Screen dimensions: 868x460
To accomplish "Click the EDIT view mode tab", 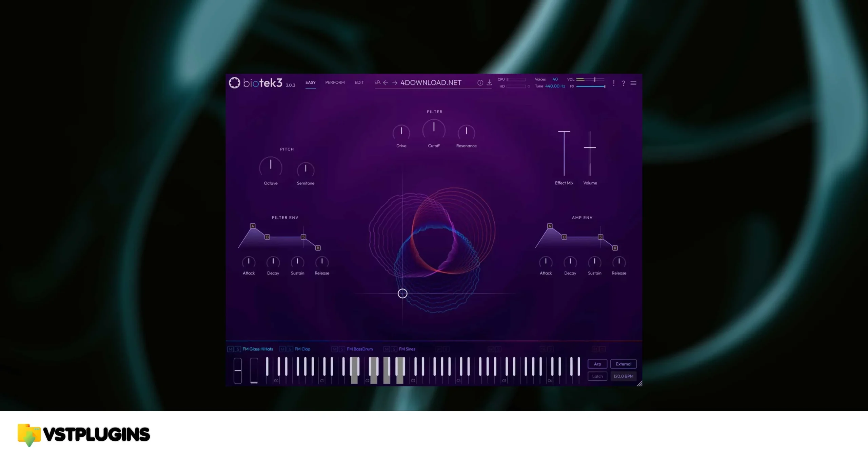I will [359, 82].
